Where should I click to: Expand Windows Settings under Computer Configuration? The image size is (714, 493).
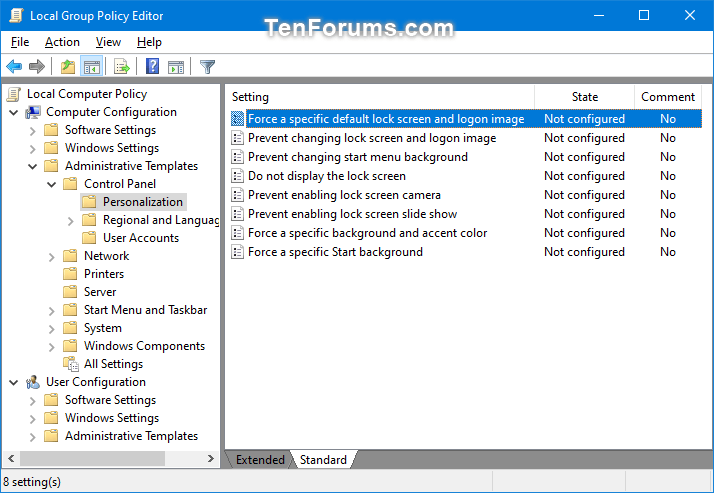[x=33, y=149]
